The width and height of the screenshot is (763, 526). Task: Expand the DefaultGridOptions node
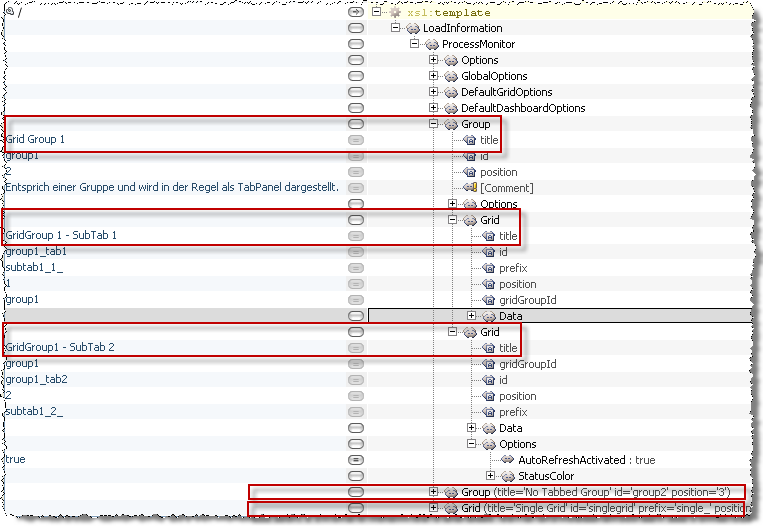tap(433, 92)
